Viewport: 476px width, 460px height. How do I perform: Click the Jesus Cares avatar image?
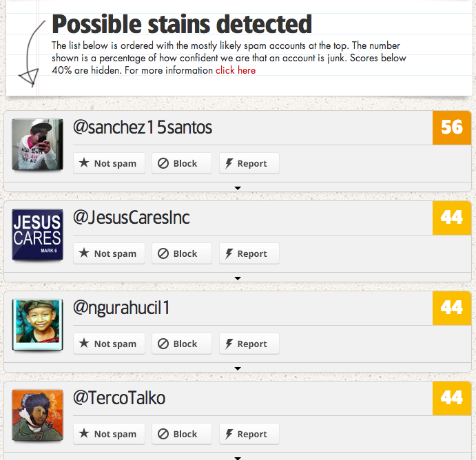point(38,235)
